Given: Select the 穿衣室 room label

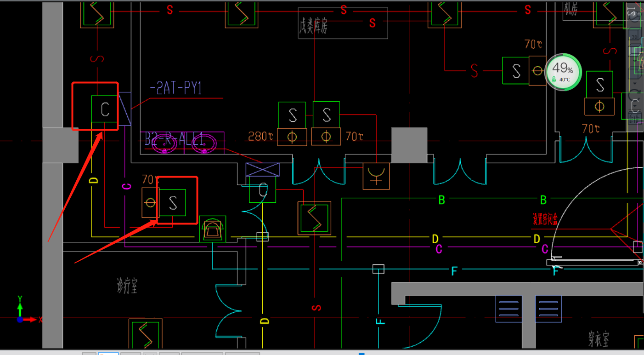Looking at the screenshot, I should click(599, 339).
